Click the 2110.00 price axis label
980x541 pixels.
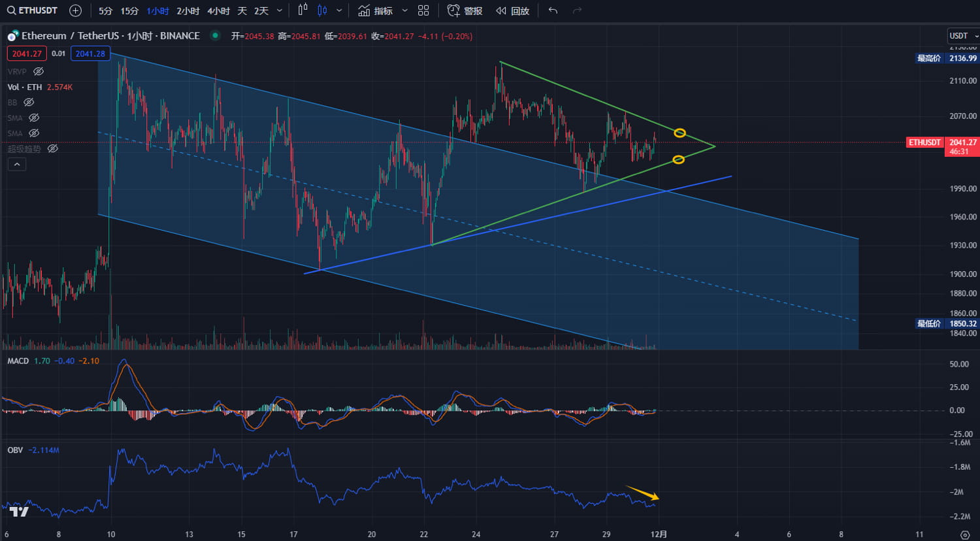tap(963, 81)
